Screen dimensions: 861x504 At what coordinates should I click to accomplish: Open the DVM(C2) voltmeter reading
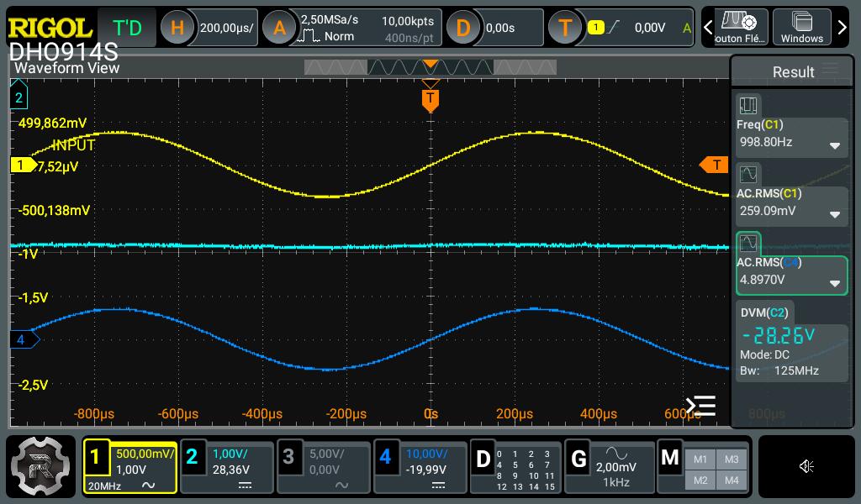click(x=779, y=334)
